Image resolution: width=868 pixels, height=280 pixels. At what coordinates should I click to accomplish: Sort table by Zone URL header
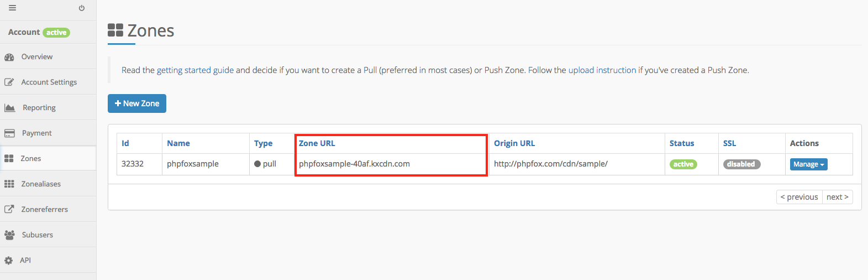(317, 143)
